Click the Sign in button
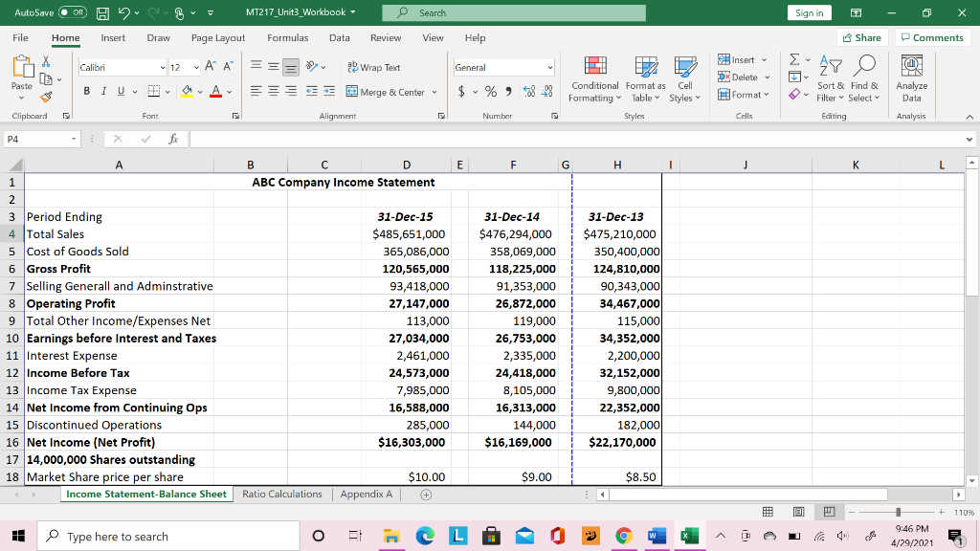This screenshot has width=980, height=551. point(809,12)
